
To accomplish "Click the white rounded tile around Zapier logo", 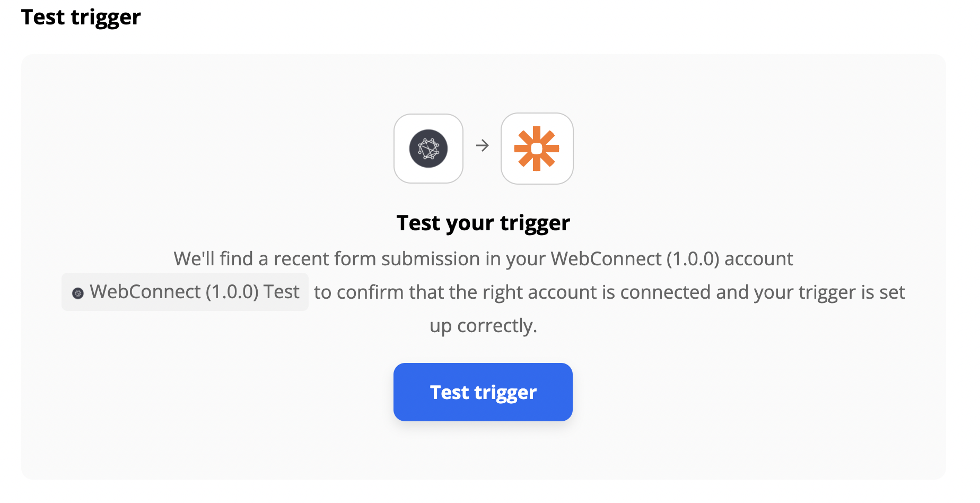I will pos(537,149).
